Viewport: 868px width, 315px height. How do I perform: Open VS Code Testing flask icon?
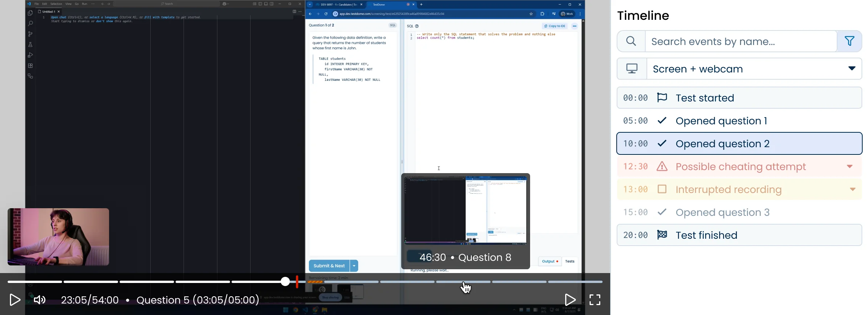click(x=30, y=45)
